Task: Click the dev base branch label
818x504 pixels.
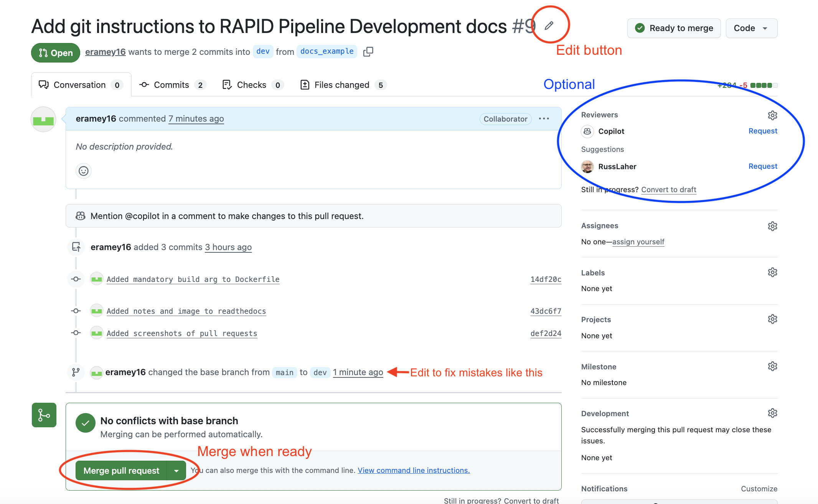Action: (263, 51)
